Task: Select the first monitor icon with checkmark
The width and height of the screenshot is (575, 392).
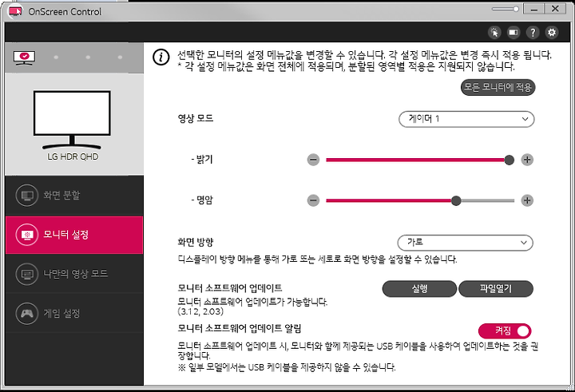Action: 24,57
